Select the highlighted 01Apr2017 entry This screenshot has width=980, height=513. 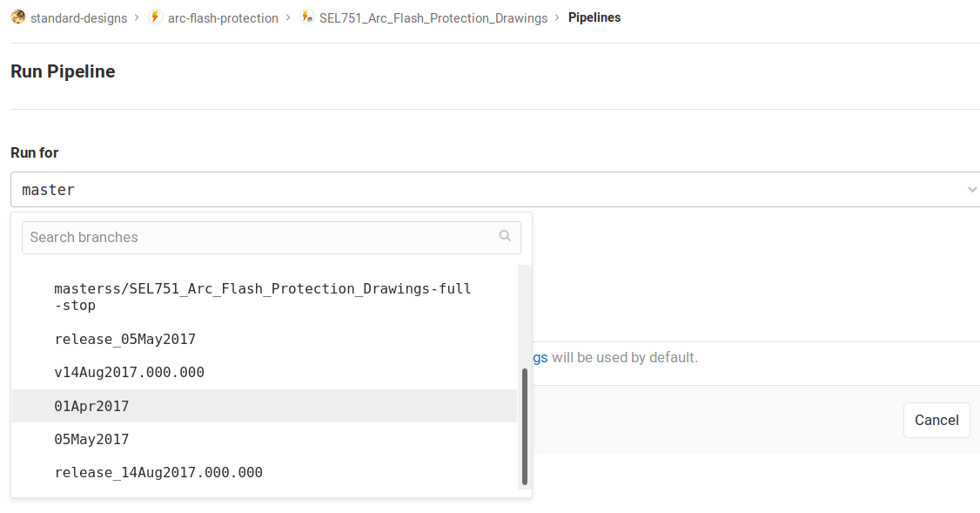click(x=91, y=406)
